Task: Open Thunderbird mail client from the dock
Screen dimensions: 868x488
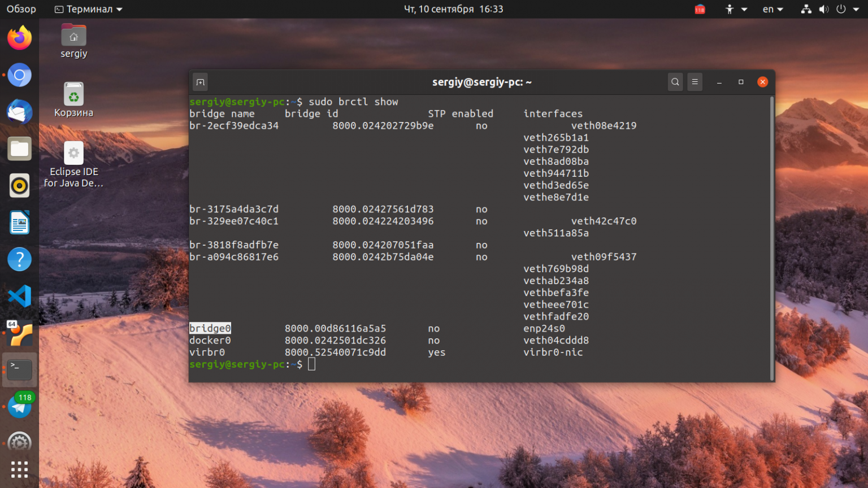Action: pos(20,112)
